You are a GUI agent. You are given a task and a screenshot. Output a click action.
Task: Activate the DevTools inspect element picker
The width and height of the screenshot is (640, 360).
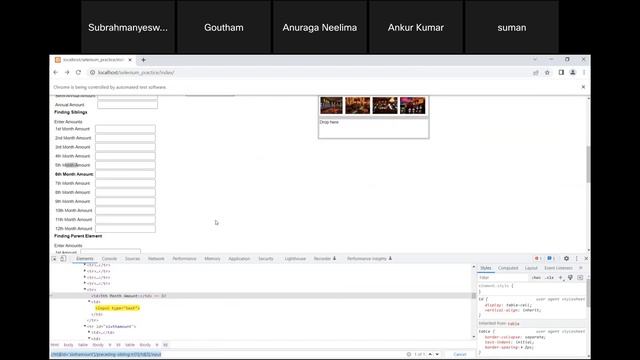54,259
